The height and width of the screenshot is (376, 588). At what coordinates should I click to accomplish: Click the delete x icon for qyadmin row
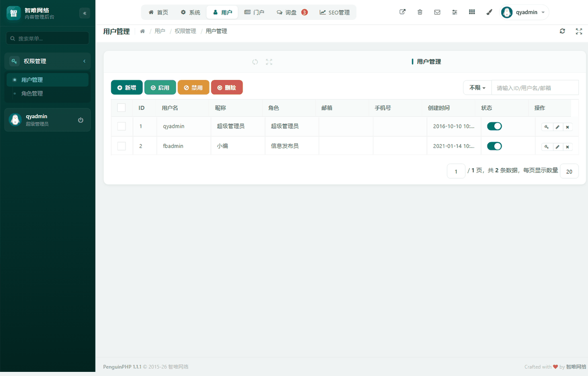coord(567,127)
